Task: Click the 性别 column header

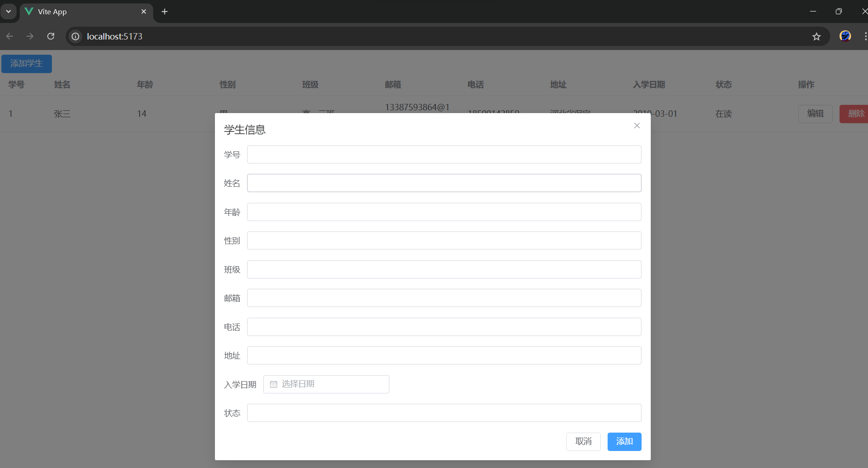Action: (x=227, y=85)
